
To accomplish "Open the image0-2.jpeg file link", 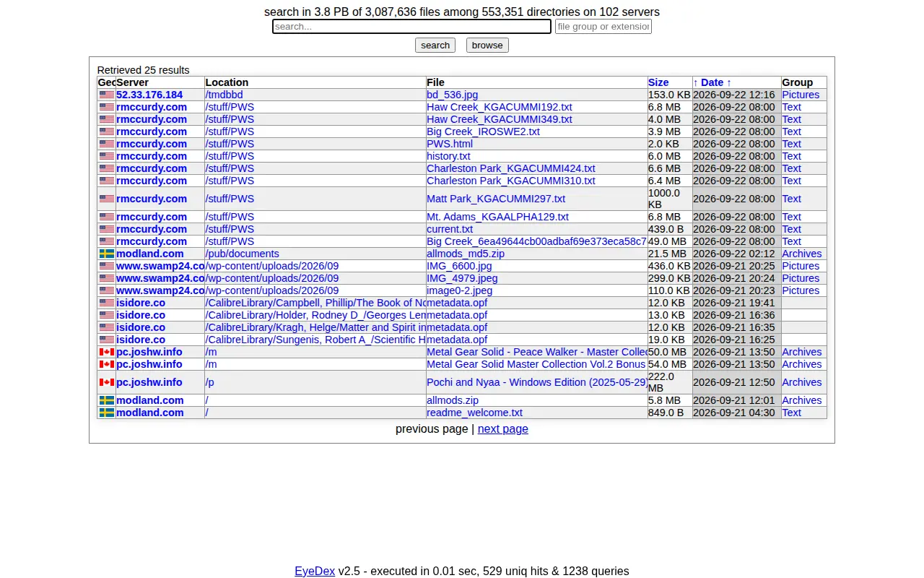I will (x=459, y=290).
